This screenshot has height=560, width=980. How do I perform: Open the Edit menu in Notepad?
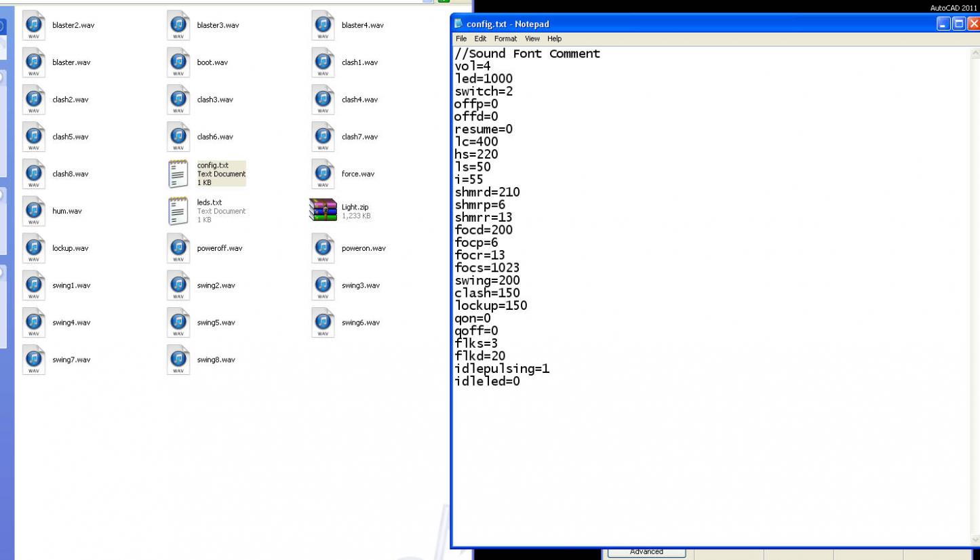coord(480,39)
